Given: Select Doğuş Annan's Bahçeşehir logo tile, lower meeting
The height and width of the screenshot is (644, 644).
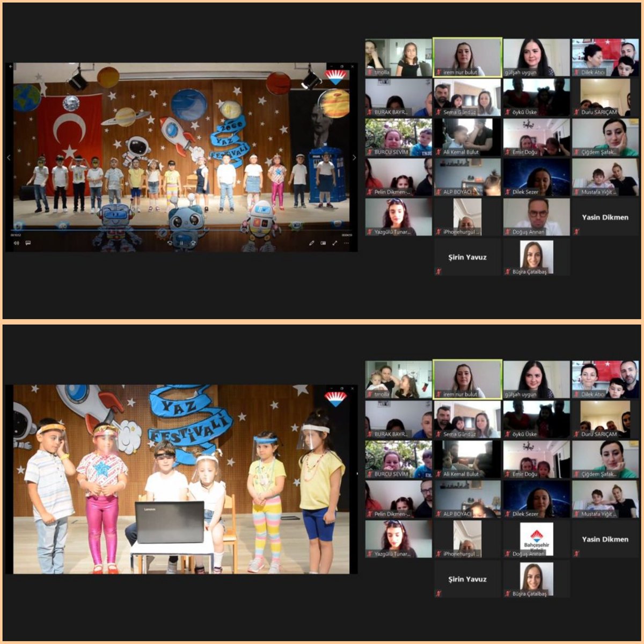Looking at the screenshot, I should point(536,539).
